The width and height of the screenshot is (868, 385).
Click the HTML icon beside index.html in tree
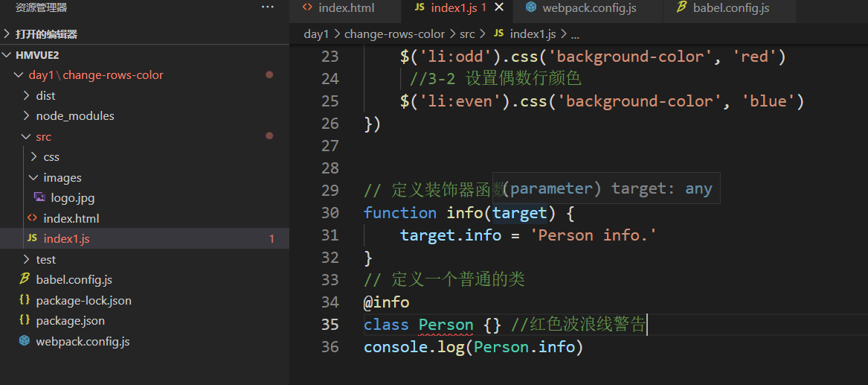32,218
